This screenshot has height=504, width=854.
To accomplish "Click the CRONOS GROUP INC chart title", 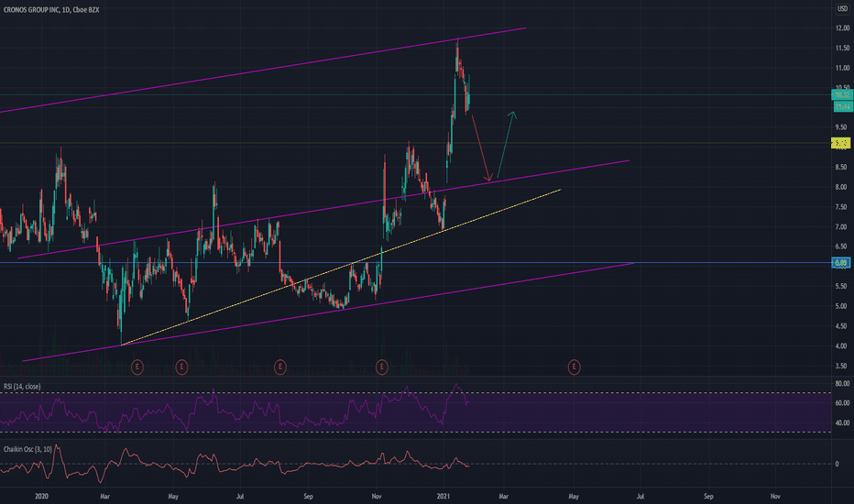I will (x=51, y=10).
